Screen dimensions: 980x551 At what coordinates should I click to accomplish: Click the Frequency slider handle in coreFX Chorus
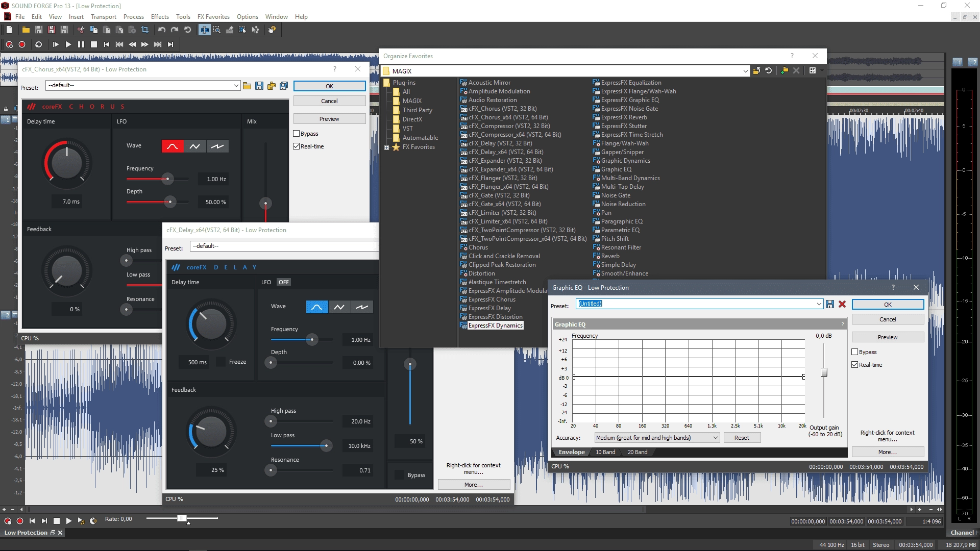(x=167, y=179)
